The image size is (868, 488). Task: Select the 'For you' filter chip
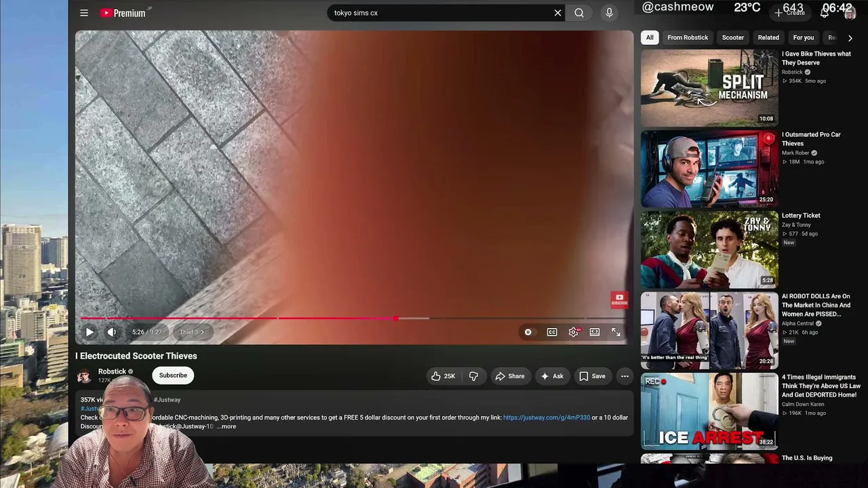(804, 38)
